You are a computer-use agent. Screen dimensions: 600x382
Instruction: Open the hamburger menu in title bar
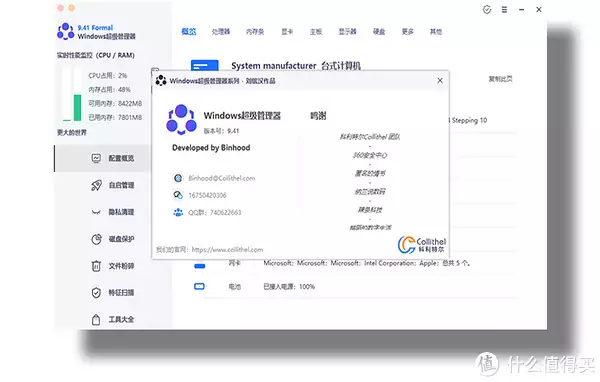point(504,10)
